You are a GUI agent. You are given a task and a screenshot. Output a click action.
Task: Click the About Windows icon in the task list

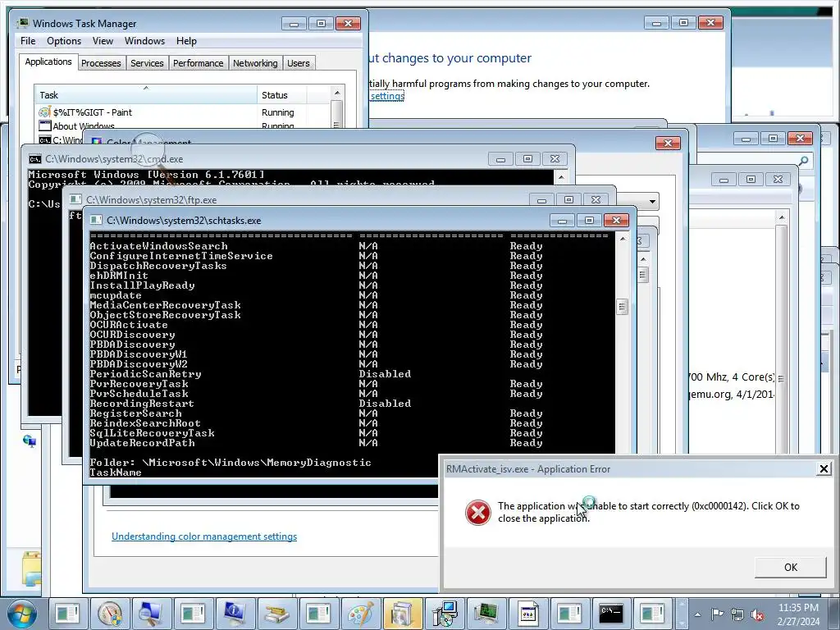pos(45,126)
